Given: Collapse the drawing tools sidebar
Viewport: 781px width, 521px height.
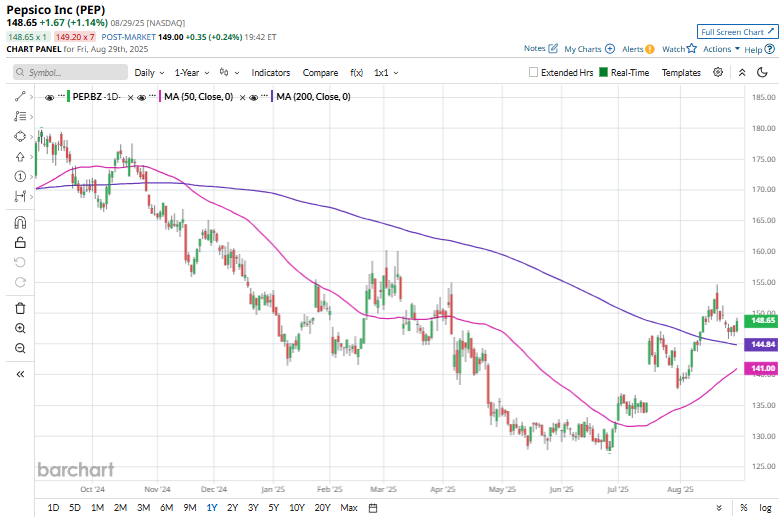Looking at the screenshot, I should click(20, 374).
